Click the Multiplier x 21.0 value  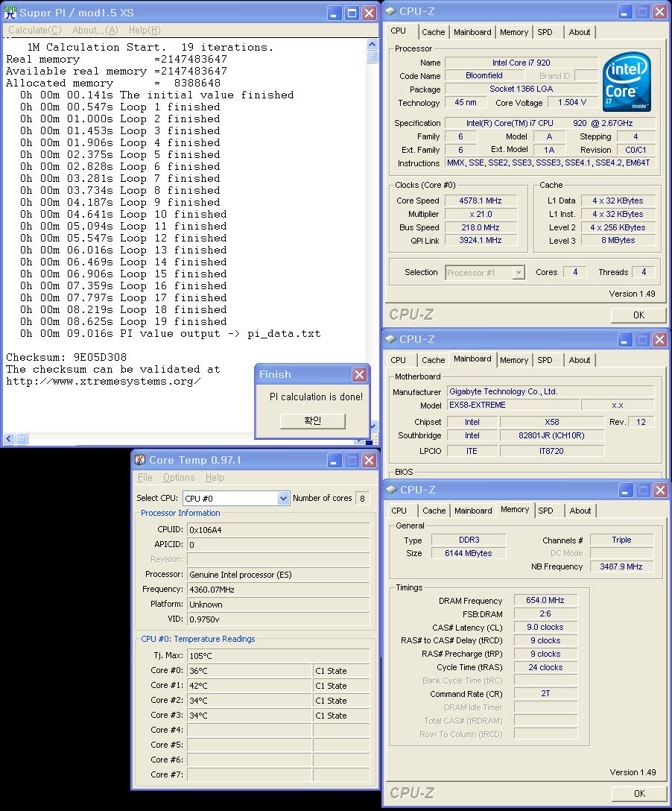tap(481, 214)
